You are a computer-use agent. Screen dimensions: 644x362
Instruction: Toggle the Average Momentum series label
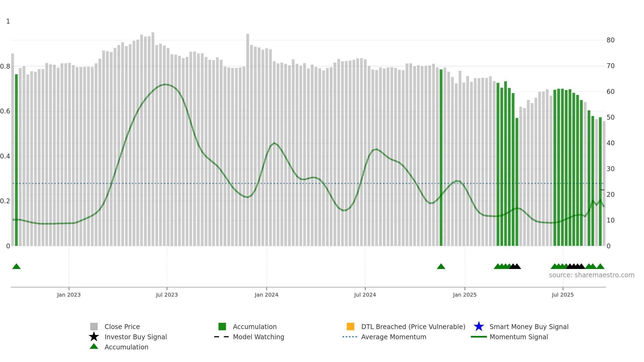pos(394,337)
